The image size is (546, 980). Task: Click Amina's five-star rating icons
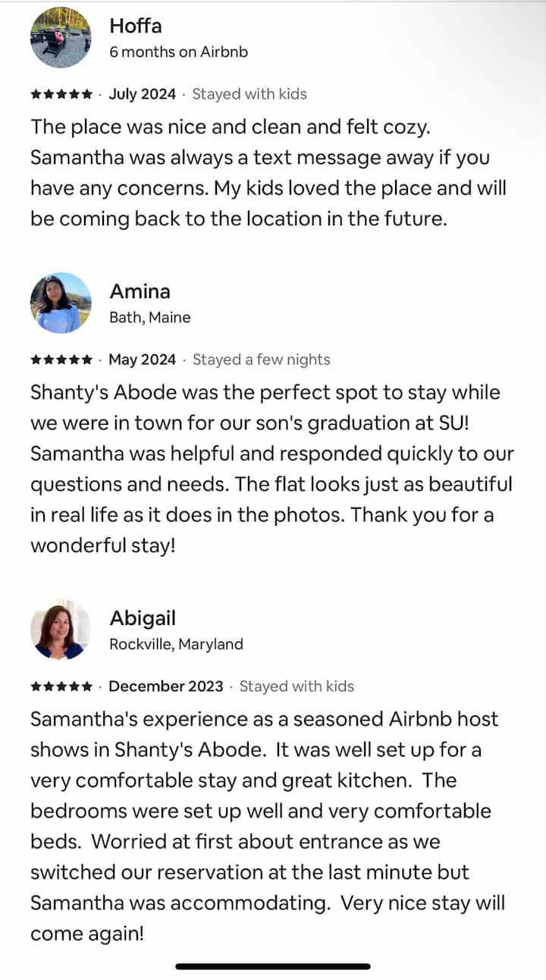pos(61,360)
